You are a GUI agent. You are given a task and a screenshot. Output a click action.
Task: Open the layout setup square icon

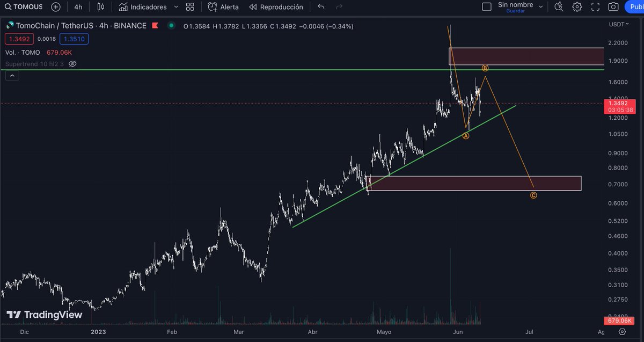(x=487, y=7)
